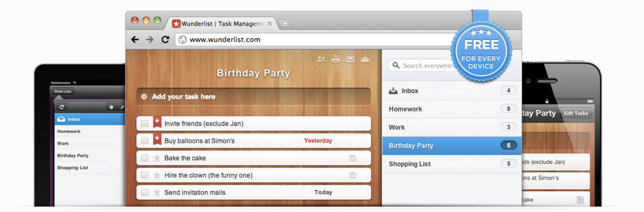This screenshot has height=212, width=644.
Task: Mark 'Send invitation mails' as done
Action: pyautogui.click(x=144, y=192)
